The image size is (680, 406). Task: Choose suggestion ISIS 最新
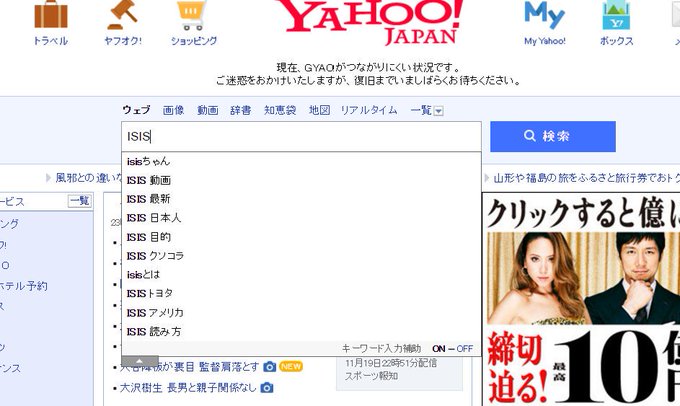[301, 199]
